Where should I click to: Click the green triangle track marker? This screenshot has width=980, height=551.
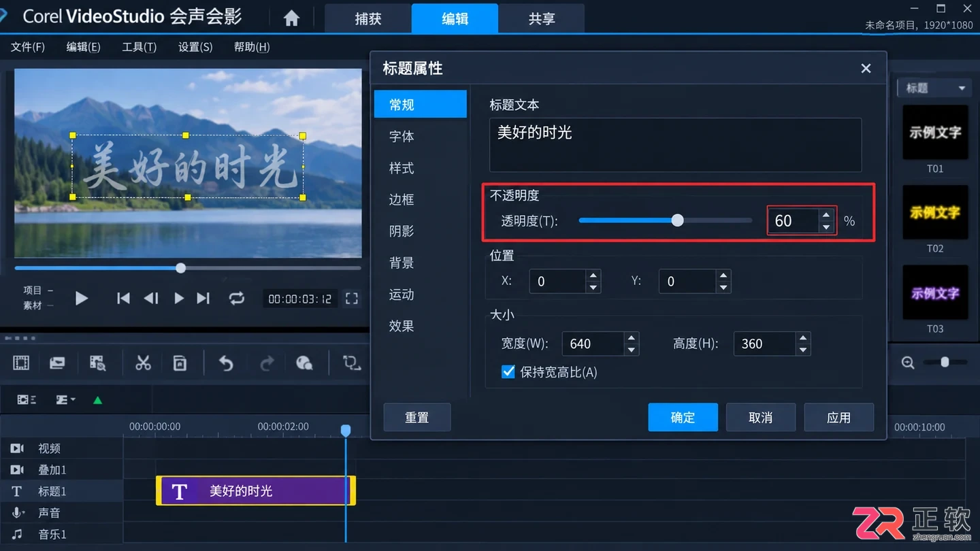97,400
